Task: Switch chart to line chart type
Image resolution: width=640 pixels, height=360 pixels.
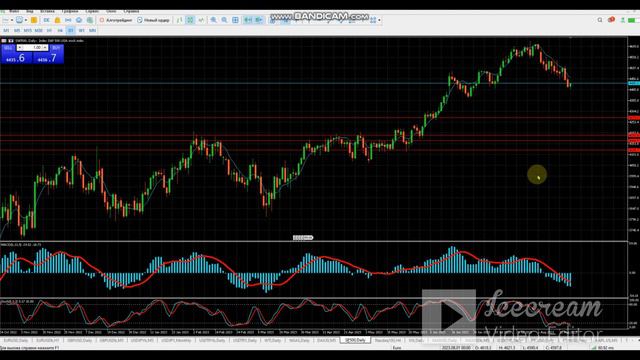Action: click(201, 20)
